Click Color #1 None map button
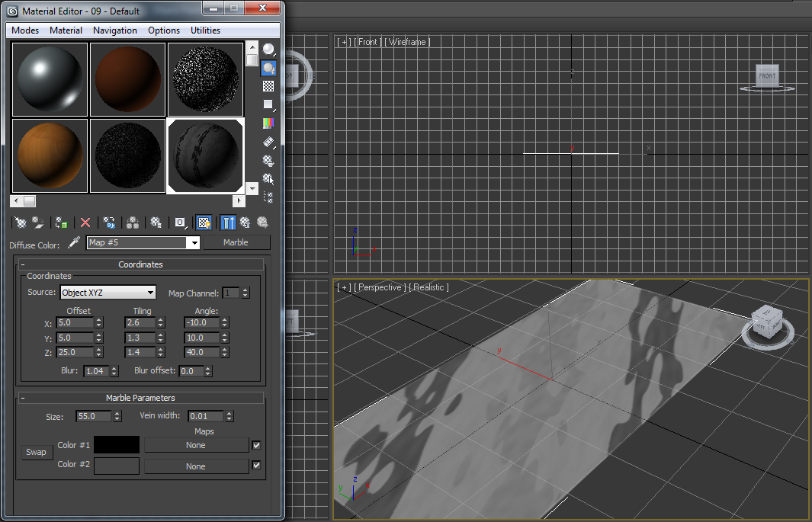This screenshot has width=812, height=522. (x=196, y=446)
